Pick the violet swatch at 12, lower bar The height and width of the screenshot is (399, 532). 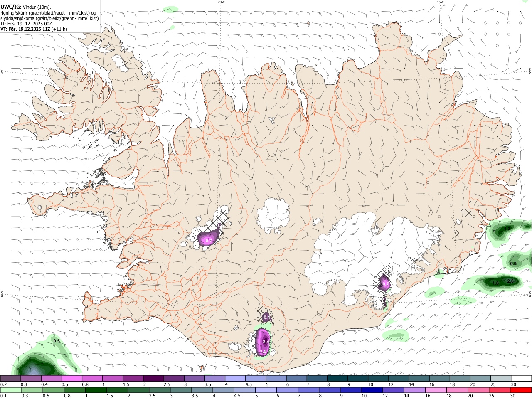(394, 390)
